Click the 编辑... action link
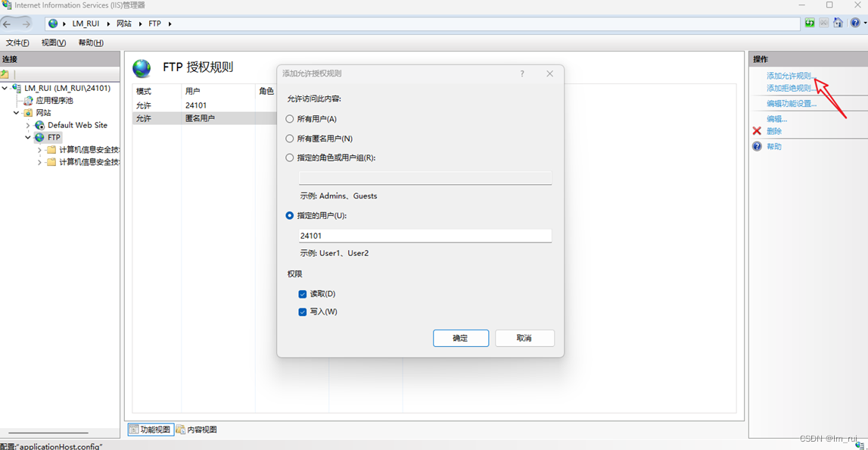868x450 pixels. click(x=776, y=119)
